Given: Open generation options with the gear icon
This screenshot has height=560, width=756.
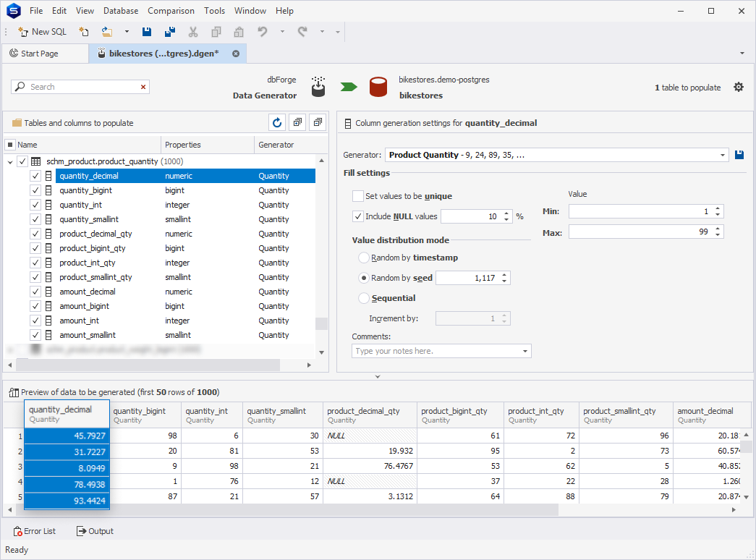Looking at the screenshot, I should tap(739, 88).
